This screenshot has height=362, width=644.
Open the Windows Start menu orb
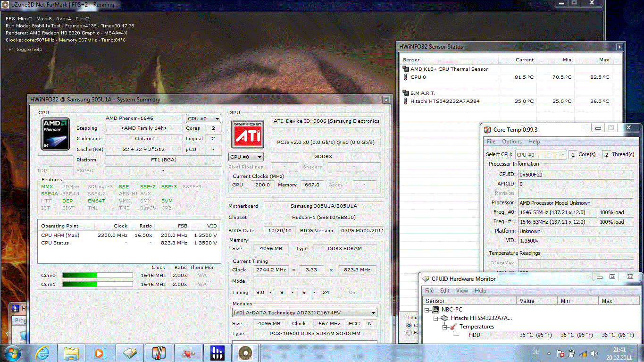coord(13,353)
